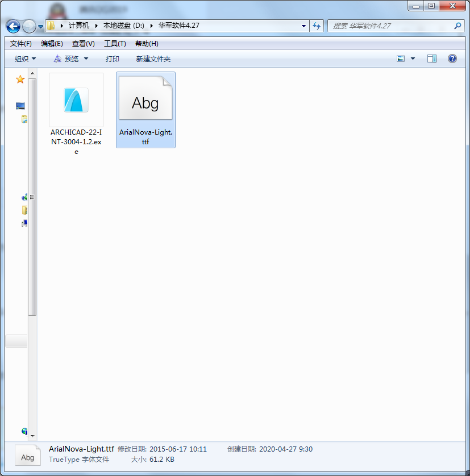The height and width of the screenshot is (476, 470).
Task: Click the 大小 61.2 KB detail
Action: (x=152, y=460)
